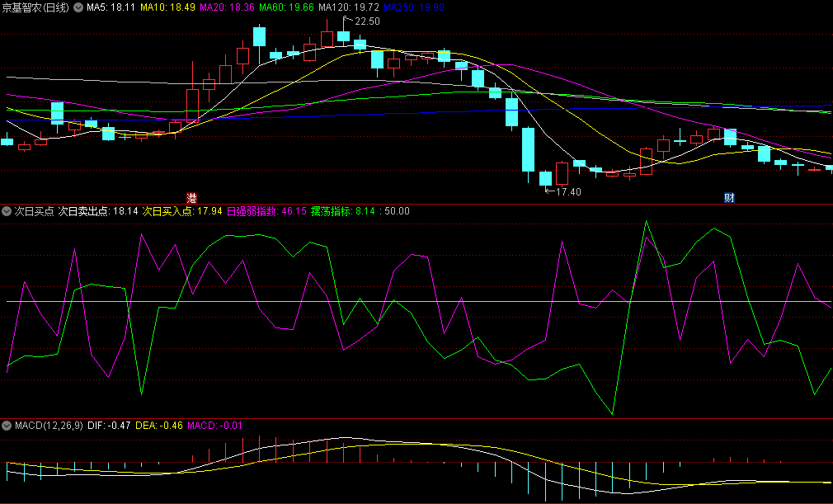Open dropdown next to 京基智农(日线) title

point(78,7)
